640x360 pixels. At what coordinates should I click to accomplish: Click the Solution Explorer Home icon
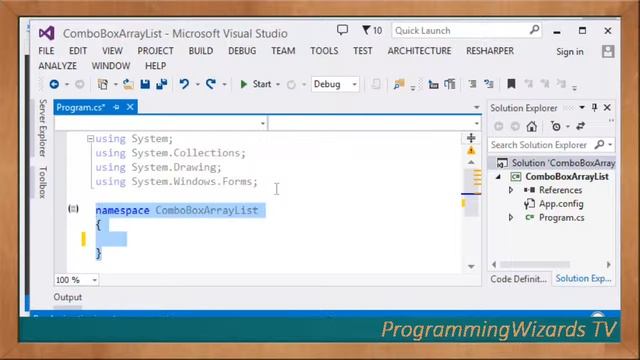[531, 127]
